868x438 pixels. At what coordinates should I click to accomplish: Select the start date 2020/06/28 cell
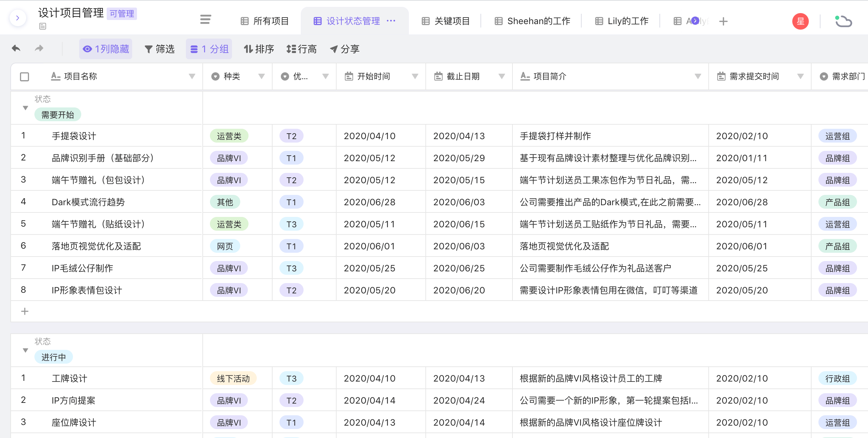[x=381, y=202]
